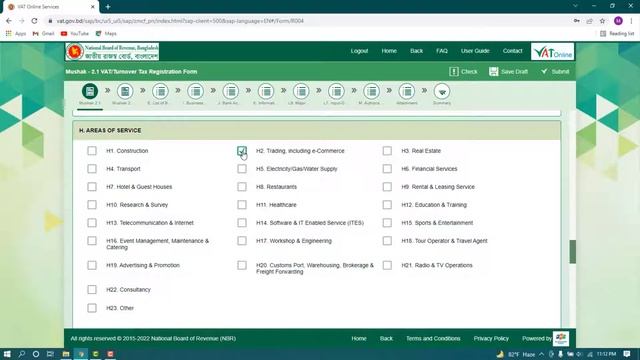Tick the H4. Transport checkbox
This screenshot has width=640, height=360.
92,169
